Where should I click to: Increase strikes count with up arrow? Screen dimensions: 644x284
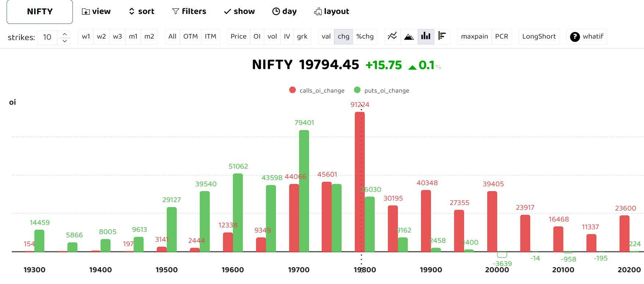pyautogui.click(x=65, y=34)
